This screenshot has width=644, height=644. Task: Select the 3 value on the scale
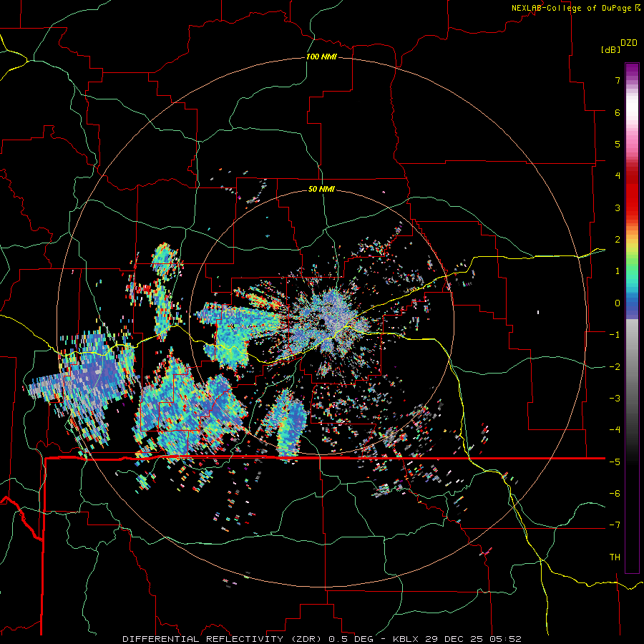point(618,208)
